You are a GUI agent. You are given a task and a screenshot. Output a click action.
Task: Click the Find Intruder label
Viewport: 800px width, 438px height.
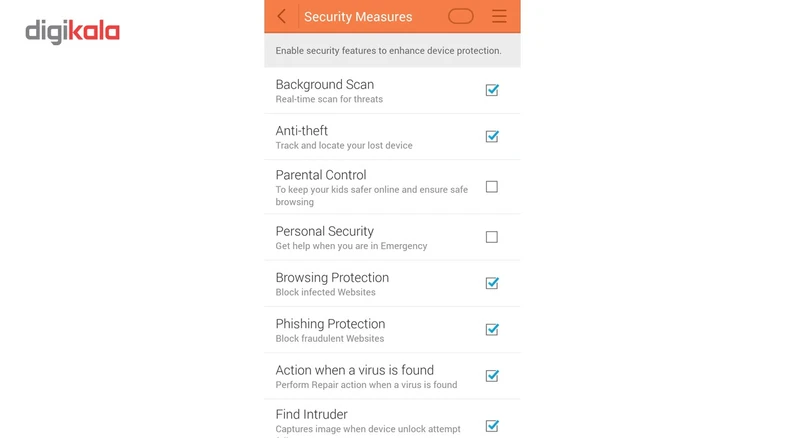click(x=312, y=414)
